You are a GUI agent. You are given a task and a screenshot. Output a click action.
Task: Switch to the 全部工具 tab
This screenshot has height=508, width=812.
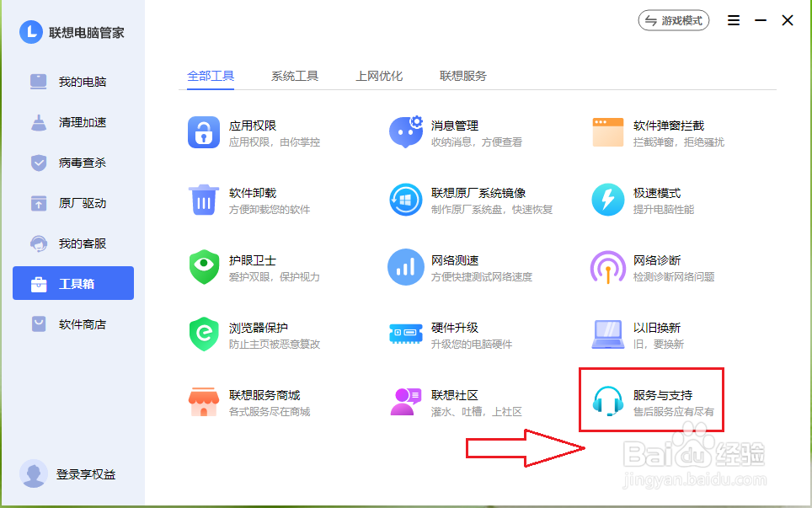[x=211, y=76]
